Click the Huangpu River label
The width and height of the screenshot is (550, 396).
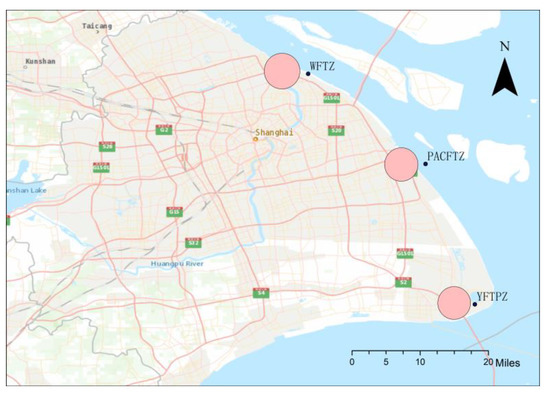(177, 264)
